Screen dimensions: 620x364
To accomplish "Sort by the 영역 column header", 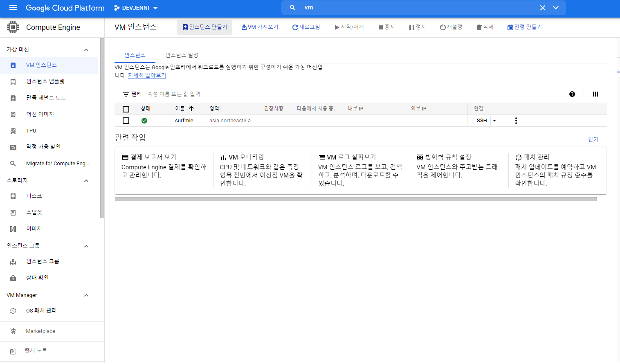I will (214, 108).
